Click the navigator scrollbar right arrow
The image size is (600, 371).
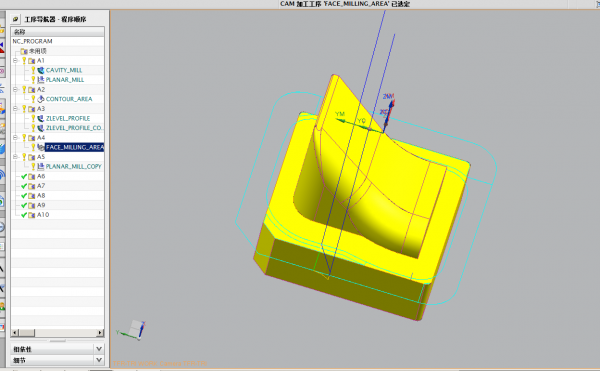pyautogui.click(x=100, y=333)
